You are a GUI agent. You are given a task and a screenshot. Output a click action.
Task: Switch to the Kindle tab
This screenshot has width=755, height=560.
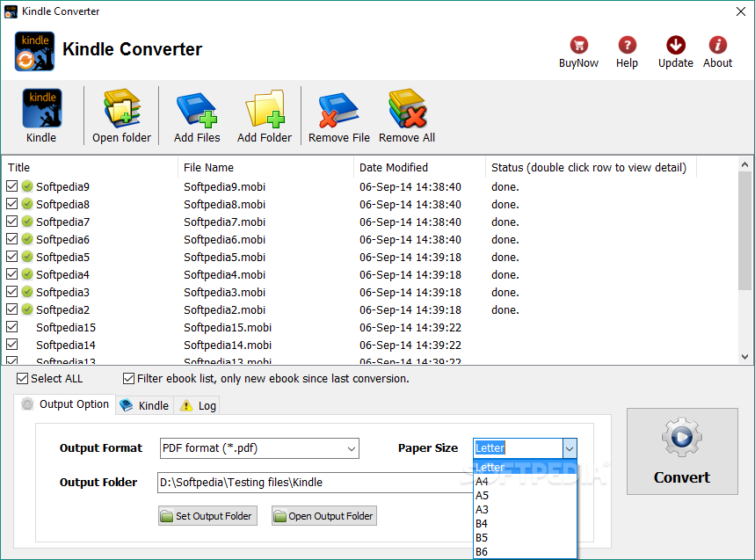click(x=144, y=405)
